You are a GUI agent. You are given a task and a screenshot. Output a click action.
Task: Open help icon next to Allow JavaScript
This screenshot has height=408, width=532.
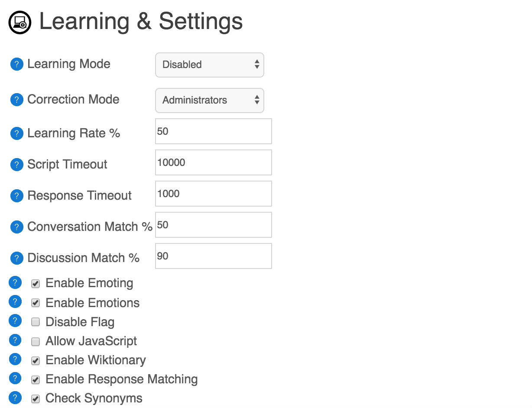point(15,340)
